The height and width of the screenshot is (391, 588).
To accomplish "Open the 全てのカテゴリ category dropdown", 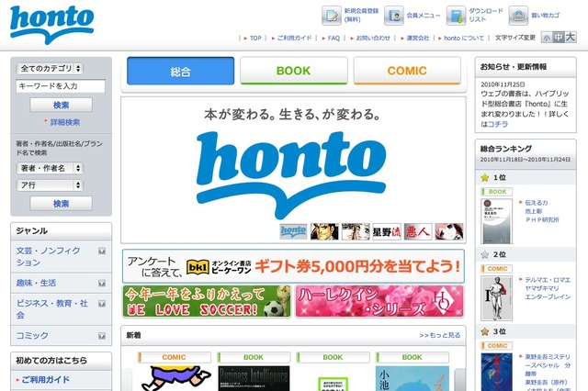I will pyautogui.click(x=50, y=69).
